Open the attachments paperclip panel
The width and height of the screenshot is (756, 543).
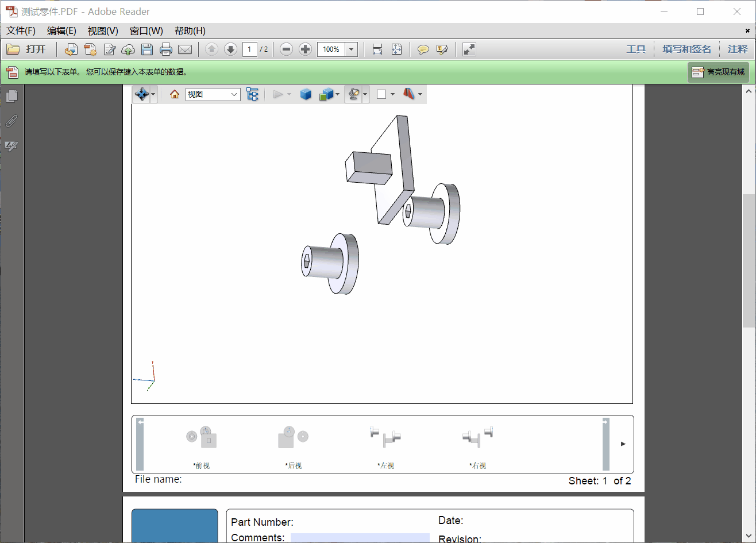[x=11, y=121]
